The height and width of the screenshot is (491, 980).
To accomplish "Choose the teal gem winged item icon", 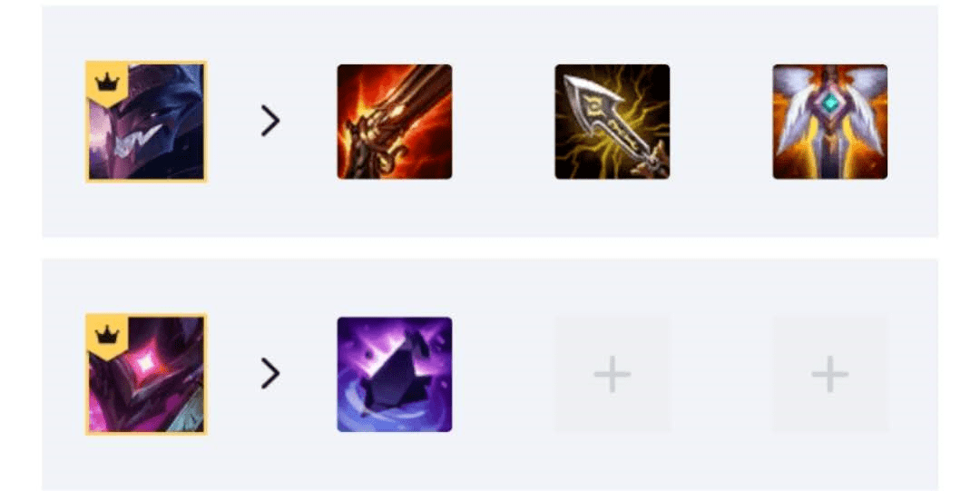I will [829, 122].
